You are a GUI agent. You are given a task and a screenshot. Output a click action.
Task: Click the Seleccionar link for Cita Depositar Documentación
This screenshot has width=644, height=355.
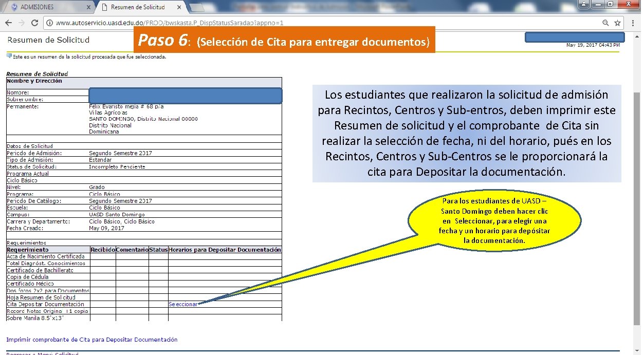183,304
